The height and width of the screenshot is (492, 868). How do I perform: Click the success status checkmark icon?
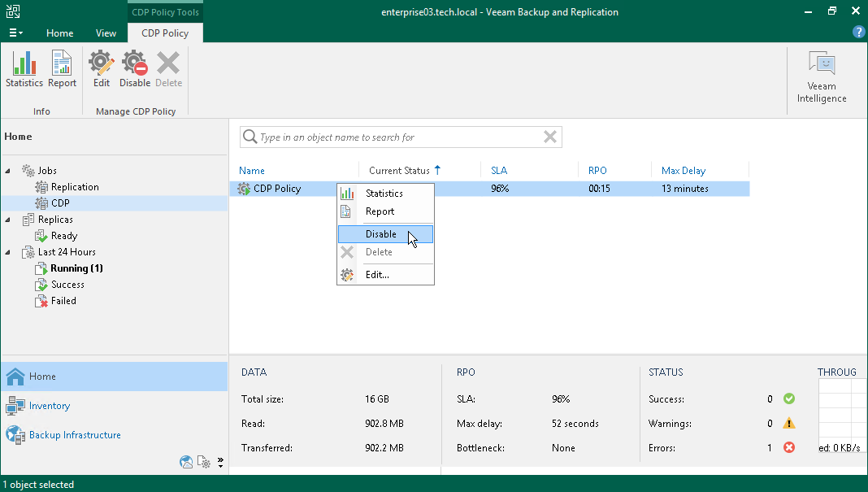(x=788, y=398)
